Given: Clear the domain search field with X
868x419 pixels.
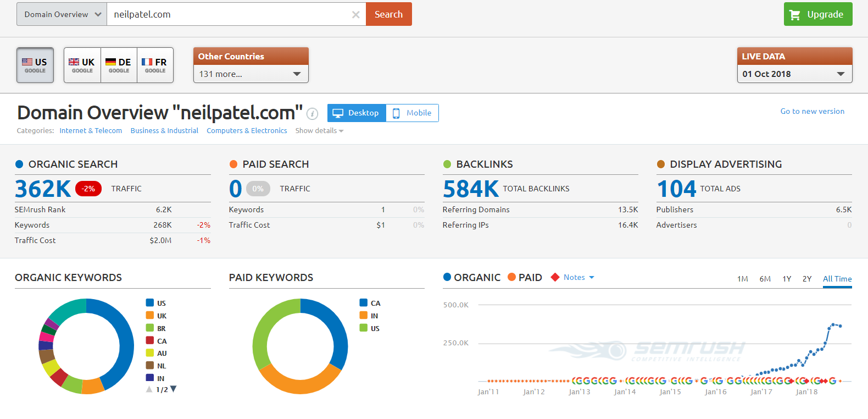Looking at the screenshot, I should (355, 15).
